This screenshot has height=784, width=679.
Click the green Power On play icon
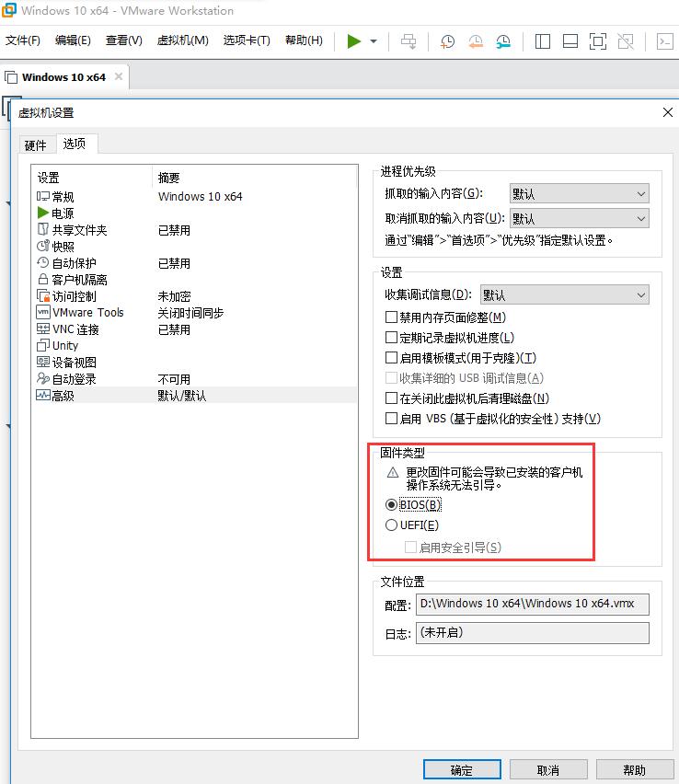tap(354, 41)
